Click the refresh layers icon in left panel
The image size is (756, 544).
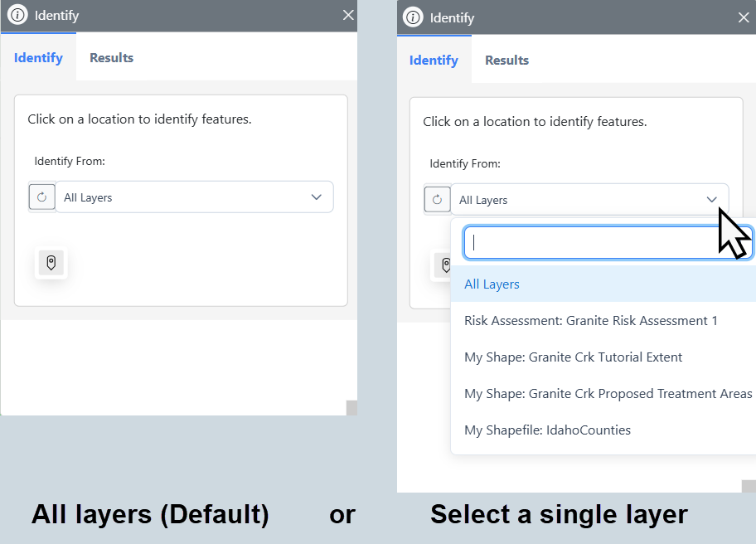[x=42, y=197]
